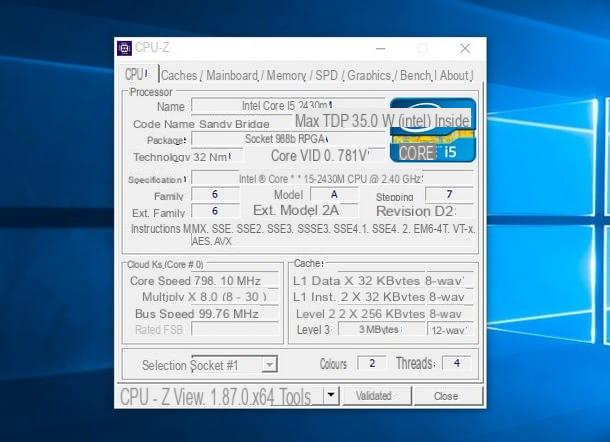Minimize the CPU-Z window
The width and height of the screenshot is (610, 442).
(381, 49)
